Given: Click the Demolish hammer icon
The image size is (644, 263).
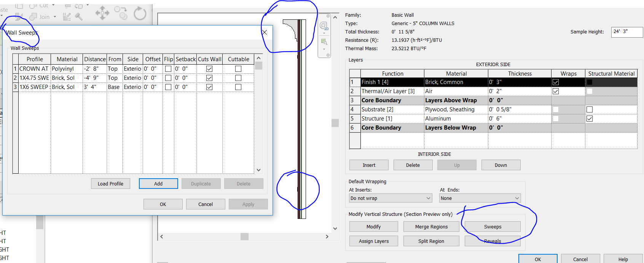Looking at the screenshot, I should point(79,16).
